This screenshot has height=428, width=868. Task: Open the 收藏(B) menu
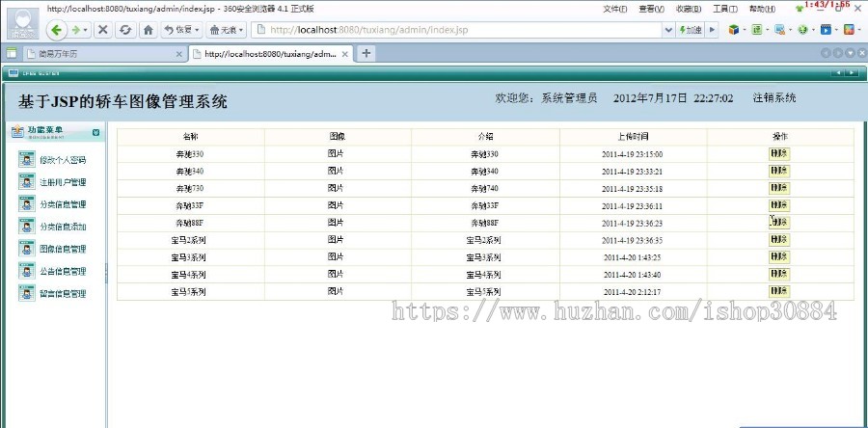(689, 9)
